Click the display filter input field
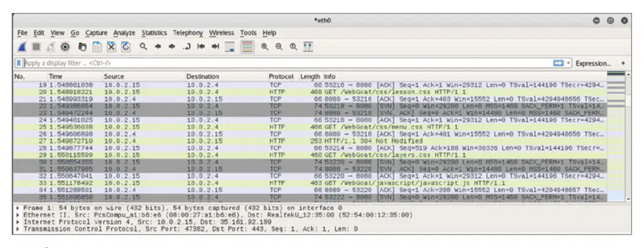 pos(288,63)
